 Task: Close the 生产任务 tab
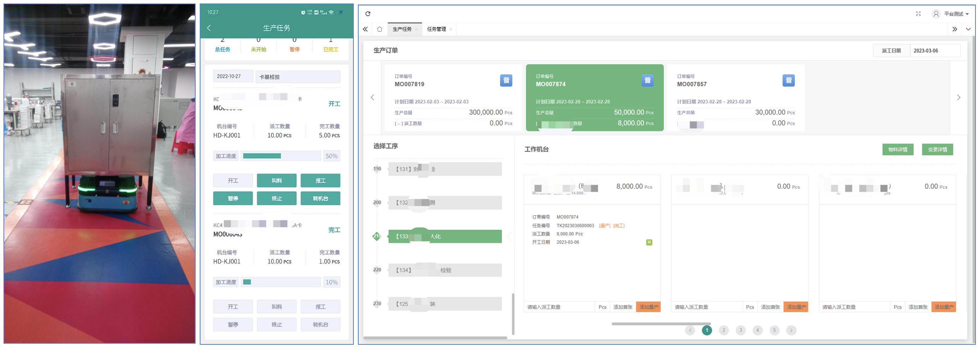click(x=416, y=29)
